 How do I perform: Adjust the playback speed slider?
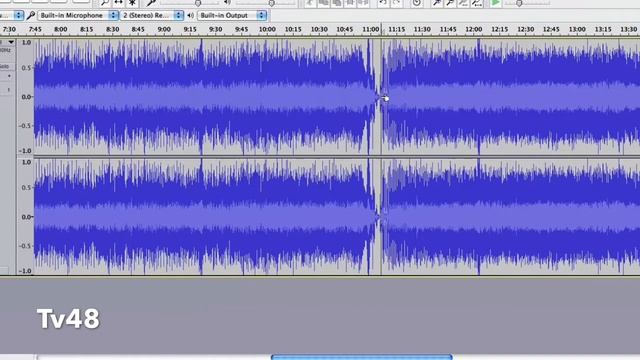coord(519,3)
